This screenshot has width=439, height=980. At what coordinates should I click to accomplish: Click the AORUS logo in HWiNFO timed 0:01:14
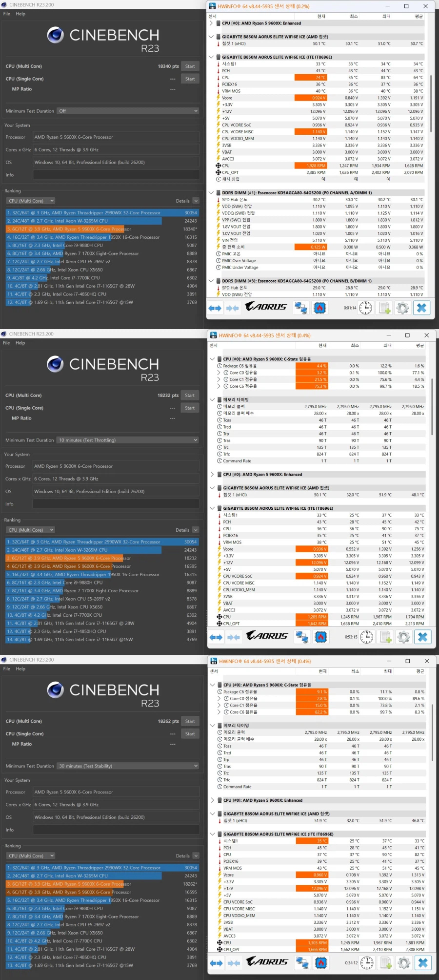(x=266, y=307)
